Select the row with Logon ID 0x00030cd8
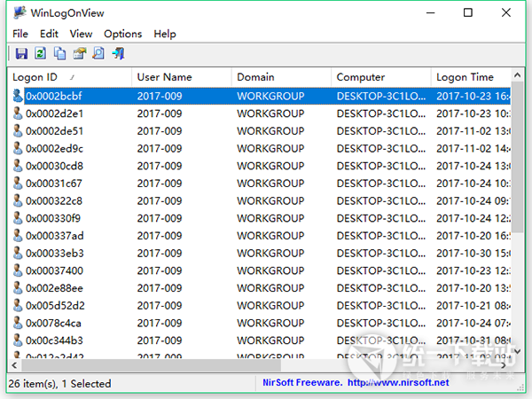Screen dimensions: 532x399 click(x=260, y=166)
